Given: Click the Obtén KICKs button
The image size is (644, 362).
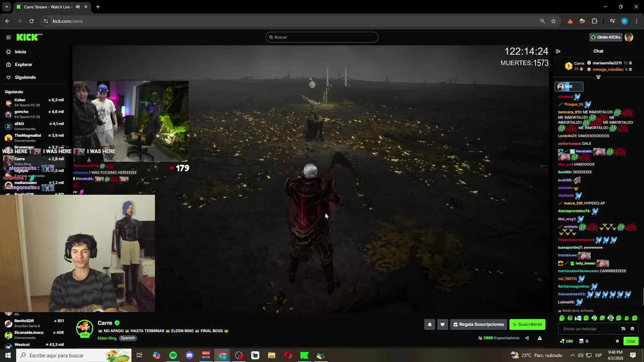Looking at the screenshot, I should point(606,37).
